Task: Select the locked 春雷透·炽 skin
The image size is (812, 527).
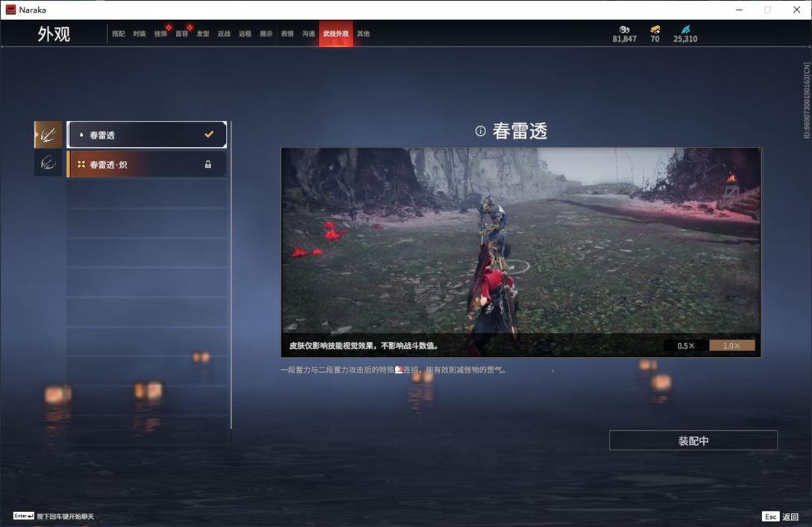Action: (147, 164)
